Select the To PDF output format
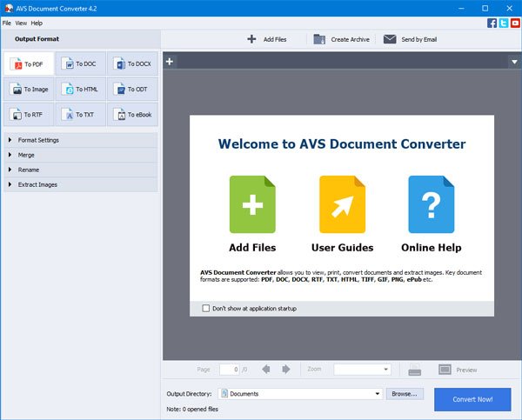The image size is (522, 420). [x=29, y=64]
